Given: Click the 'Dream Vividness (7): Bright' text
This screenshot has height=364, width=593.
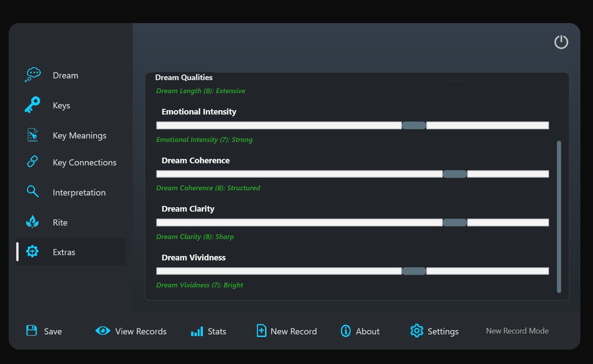Looking at the screenshot, I should pyautogui.click(x=200, y=285).
